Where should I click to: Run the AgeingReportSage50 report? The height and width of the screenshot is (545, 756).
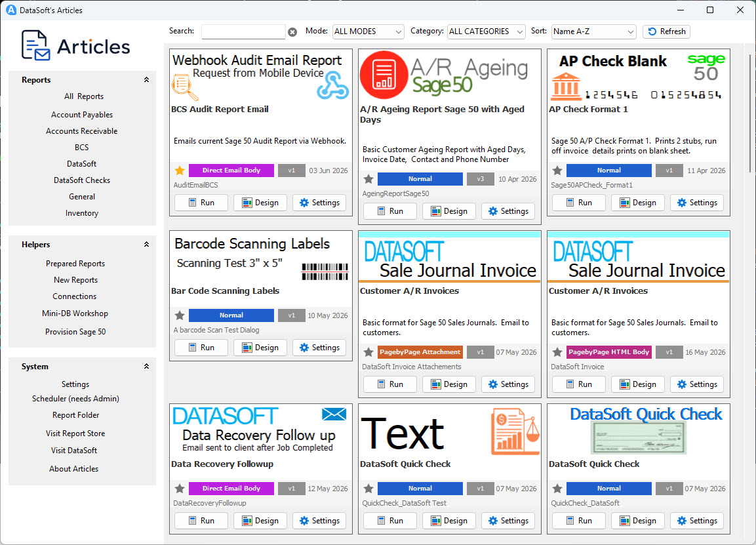390,211
